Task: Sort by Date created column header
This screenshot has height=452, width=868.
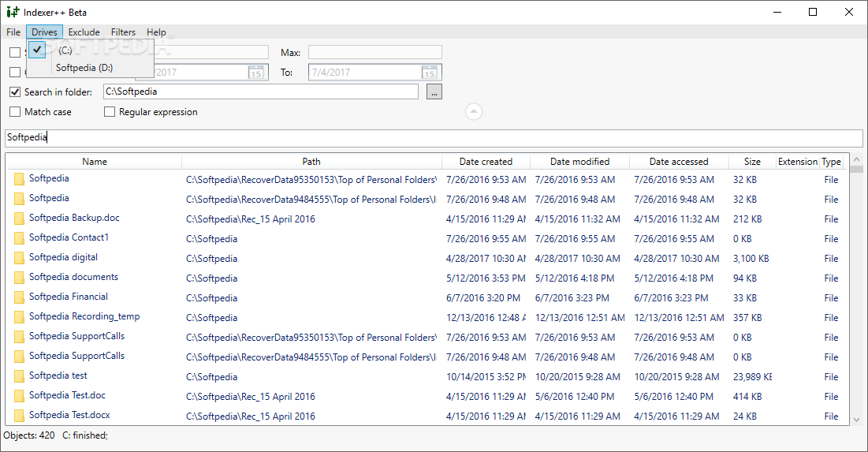Action: point(486,162)
